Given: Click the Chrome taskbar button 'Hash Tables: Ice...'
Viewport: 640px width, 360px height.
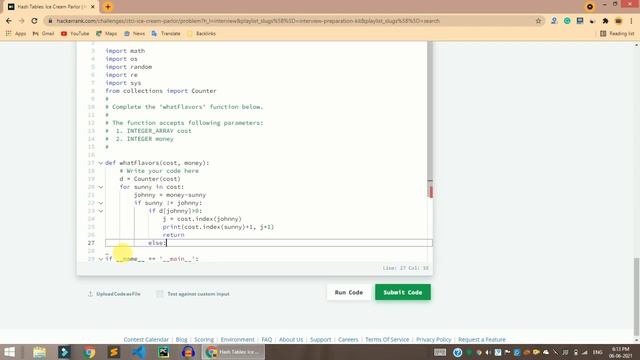Looking at the screenshot, I should pyautogui.click(x=233, y=352).
